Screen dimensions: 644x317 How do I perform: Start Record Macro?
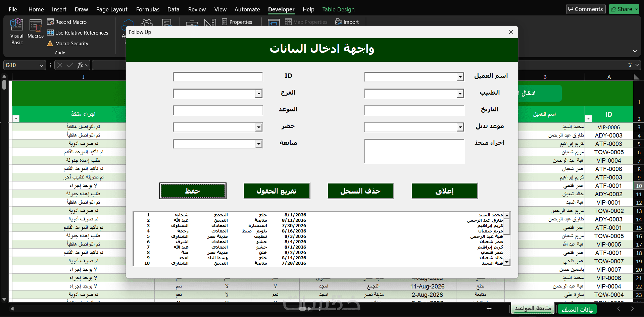coord(67,22)
